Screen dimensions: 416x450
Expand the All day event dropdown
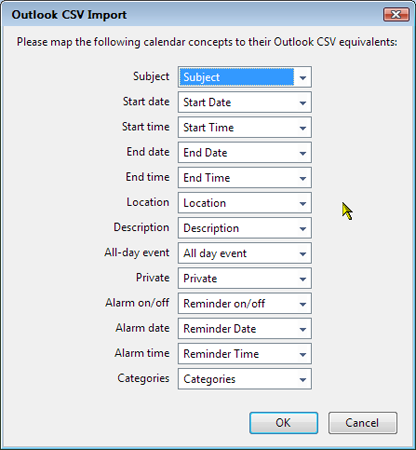[245, 253]
